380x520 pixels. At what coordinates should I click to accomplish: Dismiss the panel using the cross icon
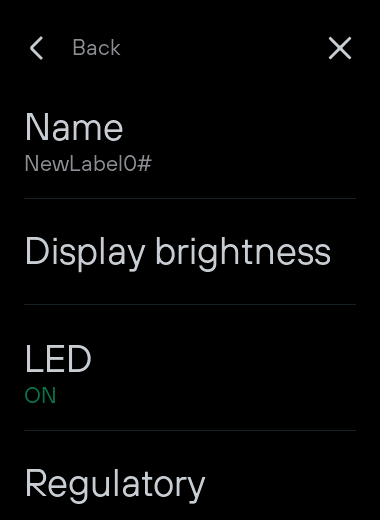pyautogui.click(x=340, y=48)
